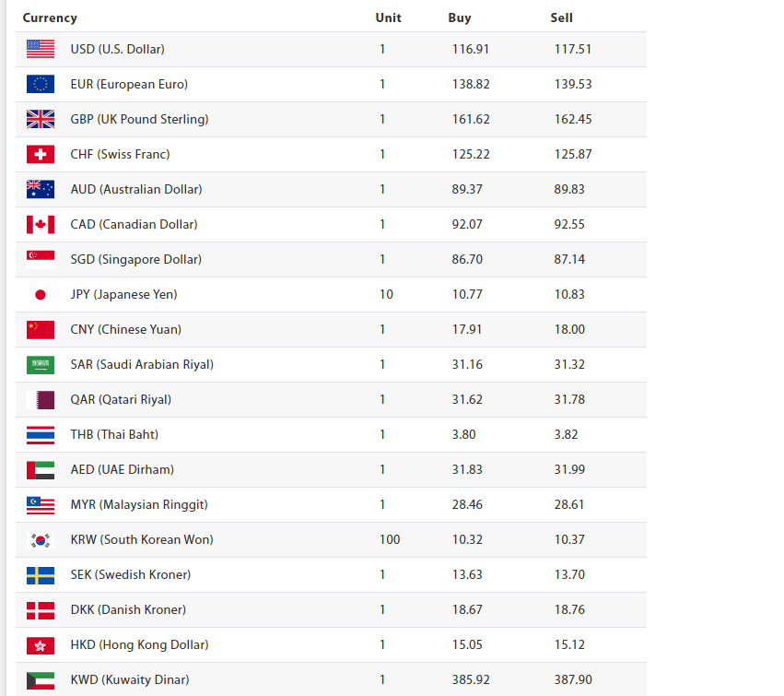The width and height of the screenshot is (784, 696).
Task: Click the South Korean flag icon
Action: coord(41,539)
